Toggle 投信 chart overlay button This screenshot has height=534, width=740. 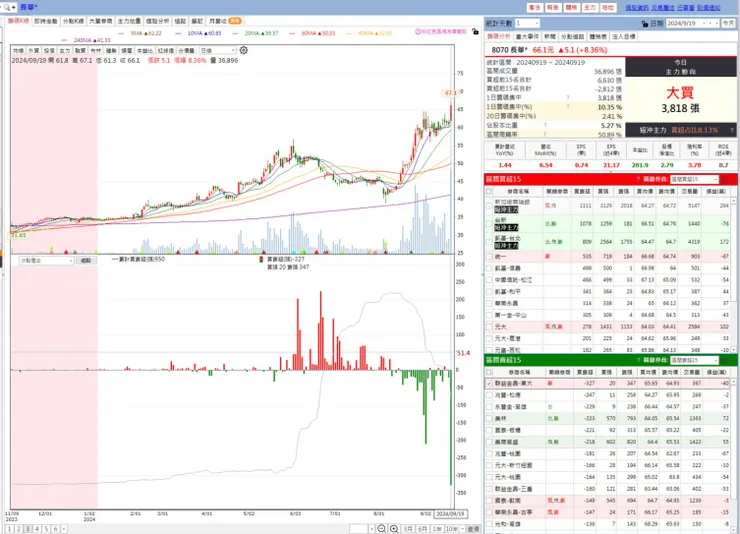[x=49, y=50]
